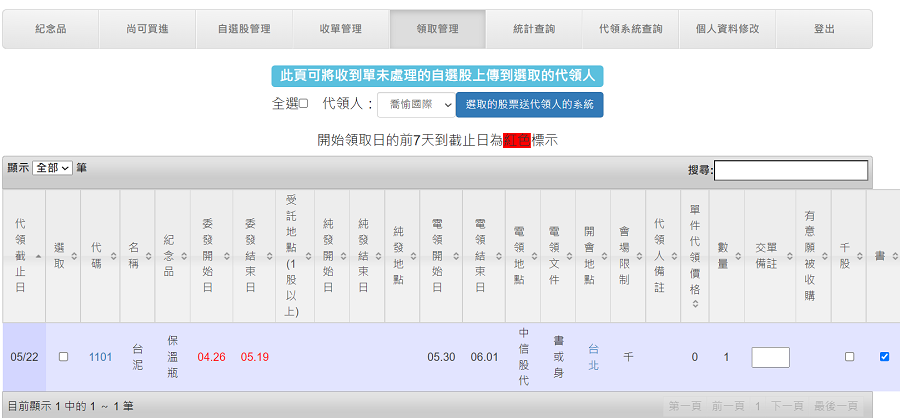Image resolution: width=900 pixels, height=418 pixels.
Task: Click the 交單備註 text box in the row
Action: [770, 357]
